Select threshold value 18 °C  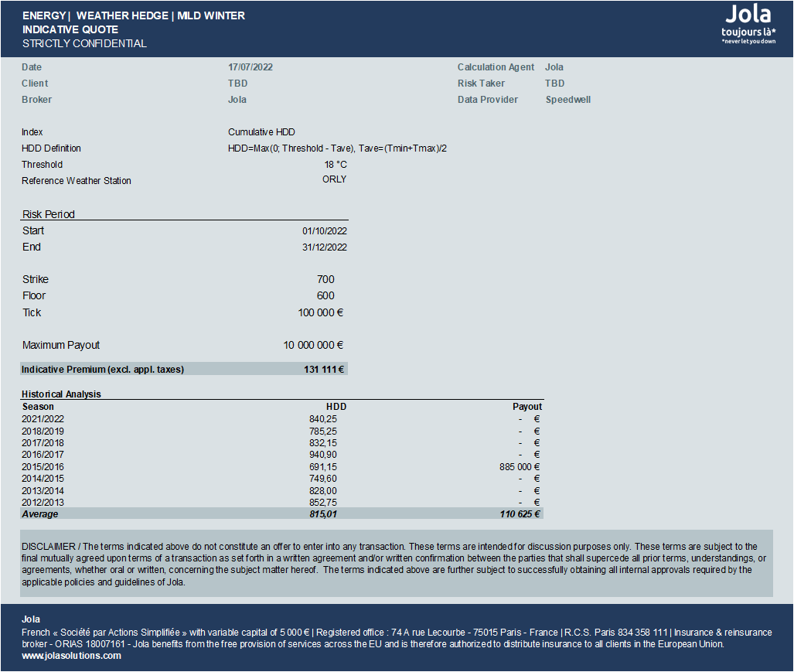tap(336, 165)
